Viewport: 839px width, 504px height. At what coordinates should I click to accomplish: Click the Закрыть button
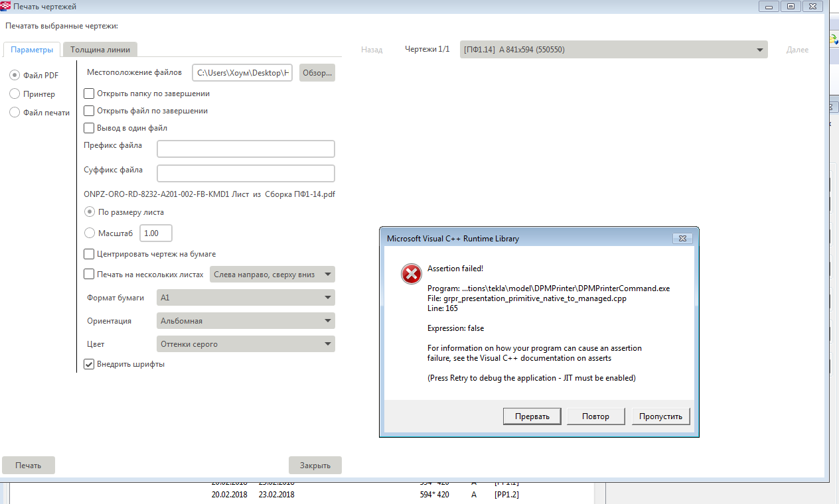click(315, 465)
